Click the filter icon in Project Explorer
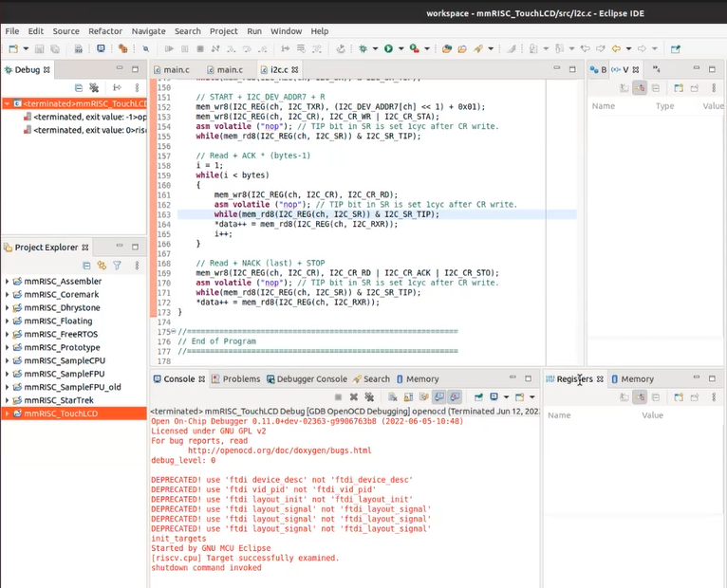This screenshot has width=727, height=588. coord(117,266)
